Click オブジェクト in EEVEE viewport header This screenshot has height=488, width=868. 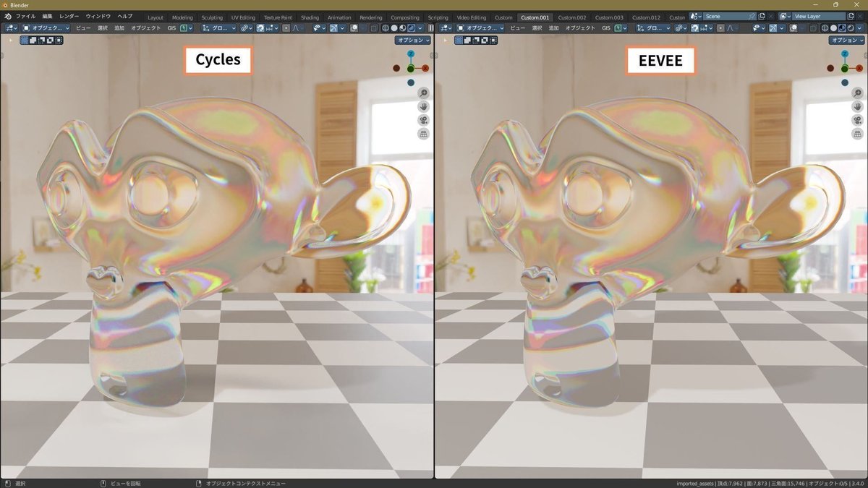580,28
